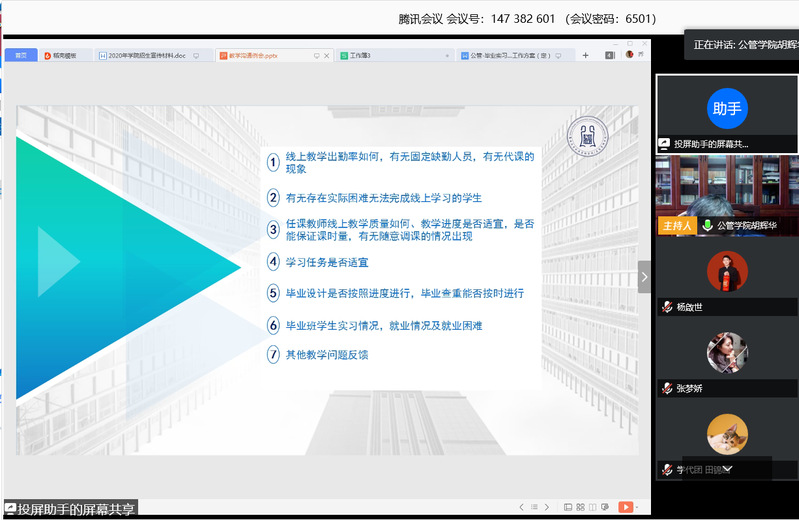
Task: Click green microphone icon beside 公管学院胡辉华
Action: pyautogui.click(x=707, y=226)
